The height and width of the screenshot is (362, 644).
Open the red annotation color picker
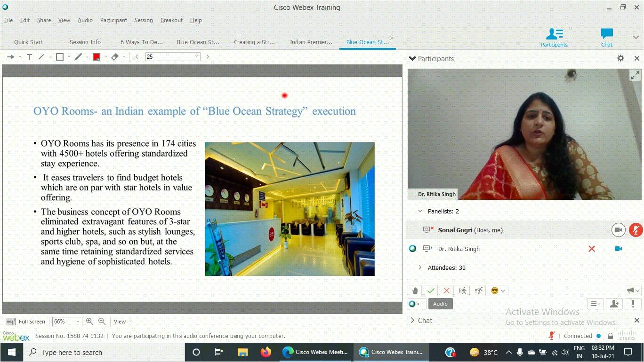coord(97,57)
